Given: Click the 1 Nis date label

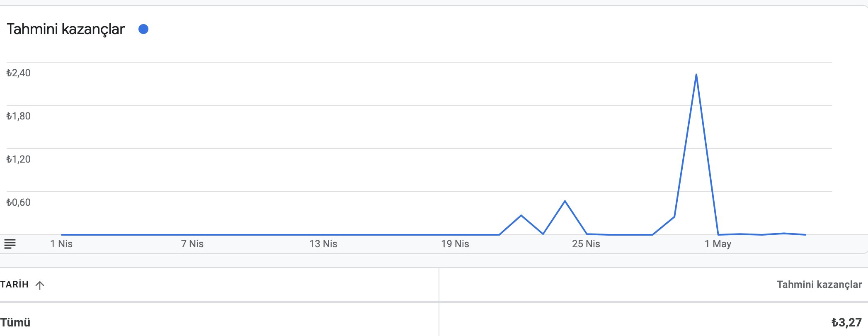Looking at the screenshot, I should tap(61, 244).
